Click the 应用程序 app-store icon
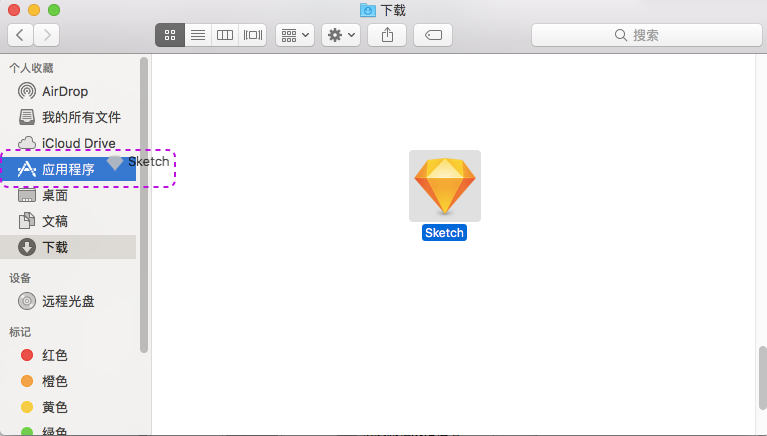Viewport: 767px width, 436px height. (x=27, y=169)
